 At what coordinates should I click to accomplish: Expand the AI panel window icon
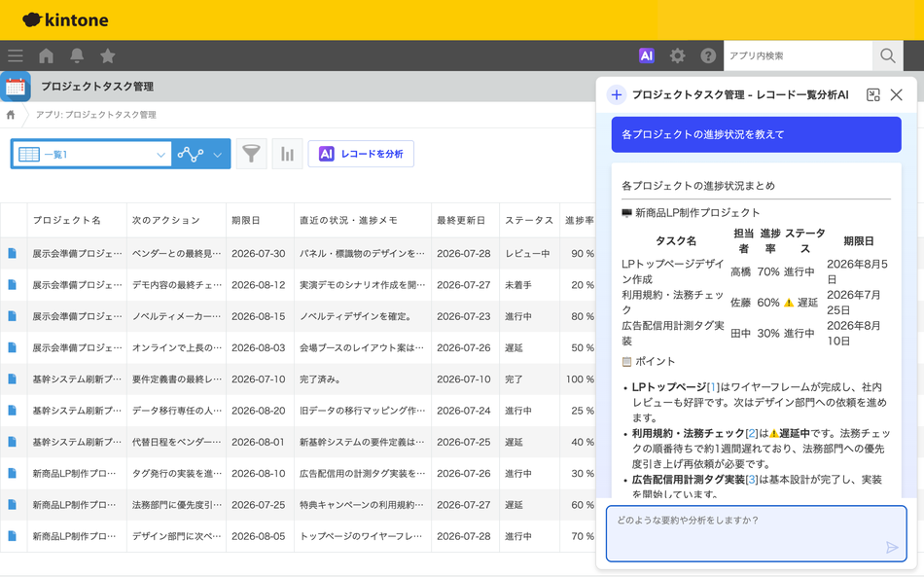[872, 95]
